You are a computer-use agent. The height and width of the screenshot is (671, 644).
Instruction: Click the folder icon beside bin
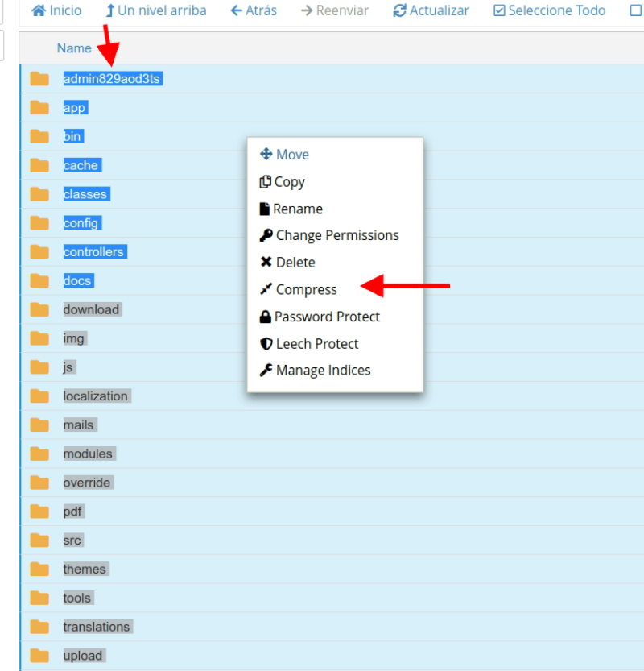[x=39, y=136]
